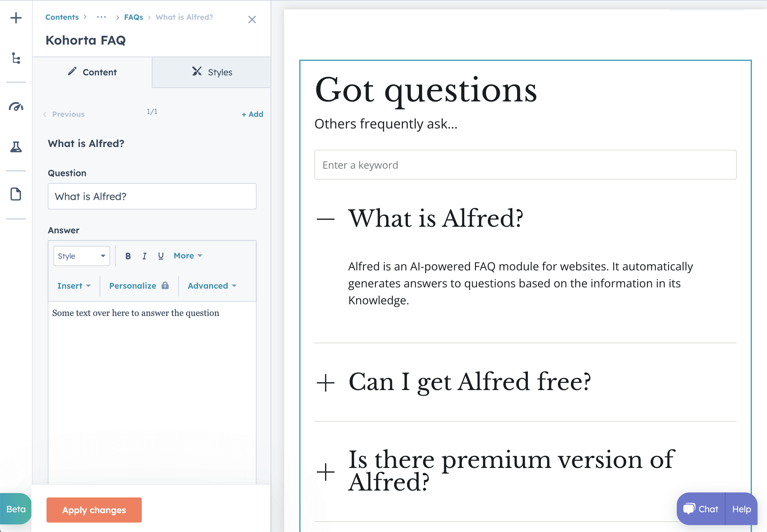Open the Advanced dropdown menu
767x532 pixels.
pyautogui.click(x=212, y=286)
